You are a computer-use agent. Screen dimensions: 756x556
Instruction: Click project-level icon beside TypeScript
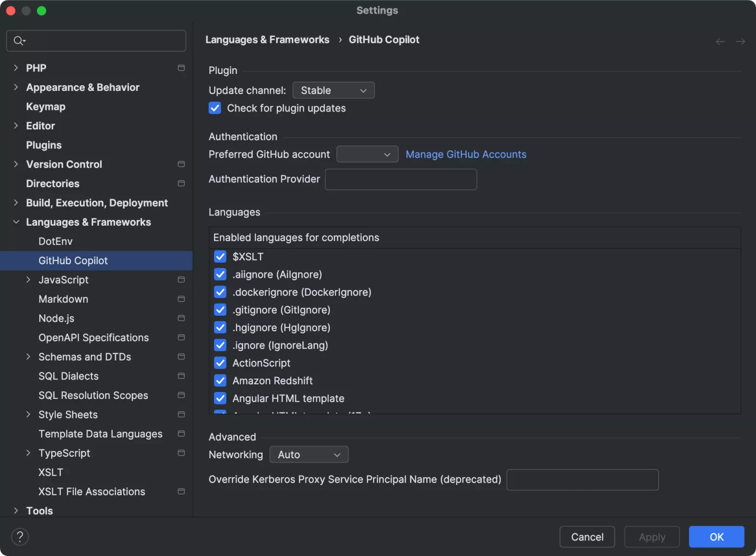(181, 453)
